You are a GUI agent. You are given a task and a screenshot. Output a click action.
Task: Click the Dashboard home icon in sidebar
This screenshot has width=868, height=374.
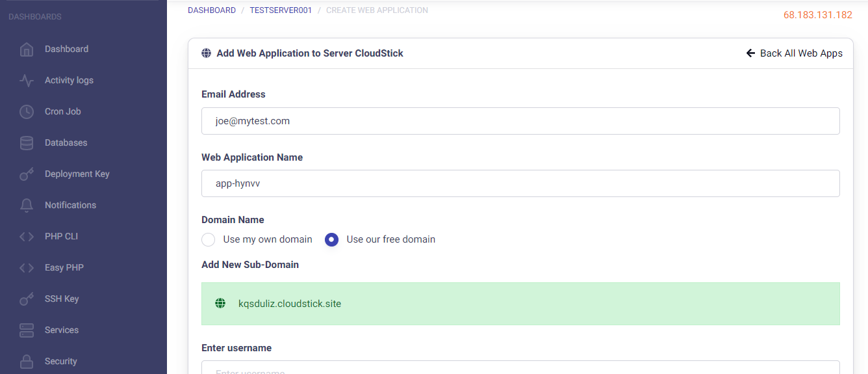pyautogui.click(x=27, y=49)
